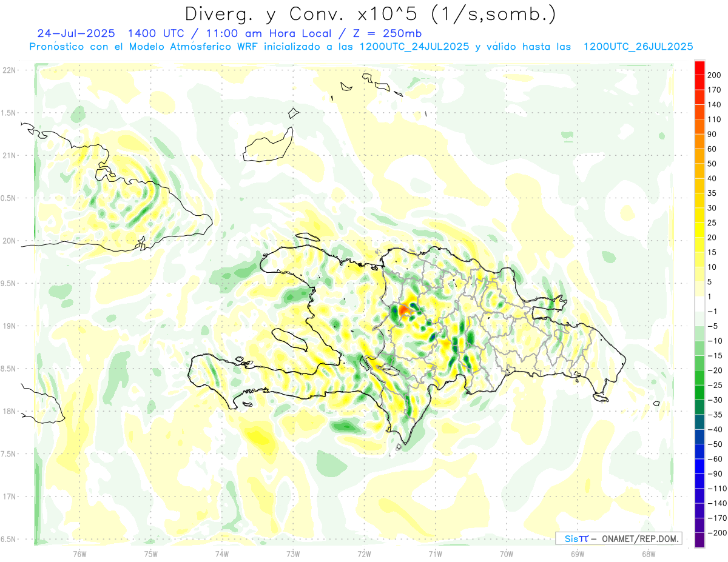728x562 pixels.
Task: Click the '68W' longitude label
Action: (x=648, y=554)
